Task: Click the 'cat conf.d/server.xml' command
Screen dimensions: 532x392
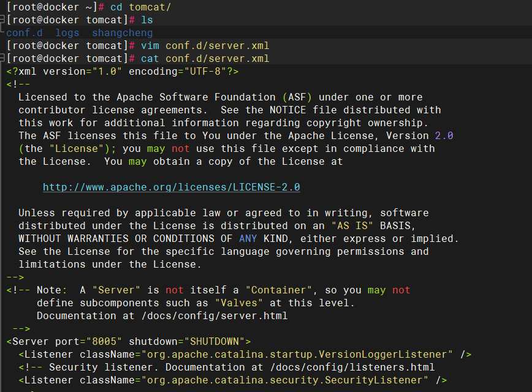Action: [205, 58]
